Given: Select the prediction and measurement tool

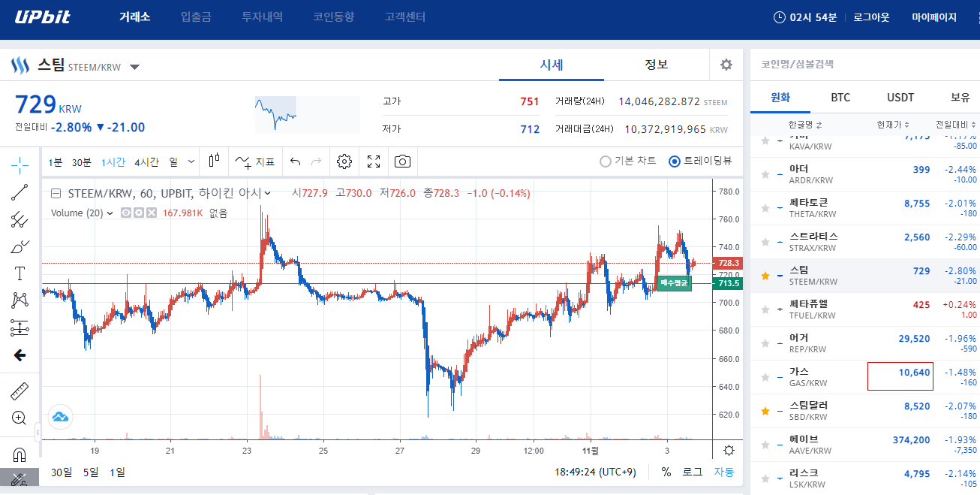Looking at the screenshot, I should click(x=20, y=327).
